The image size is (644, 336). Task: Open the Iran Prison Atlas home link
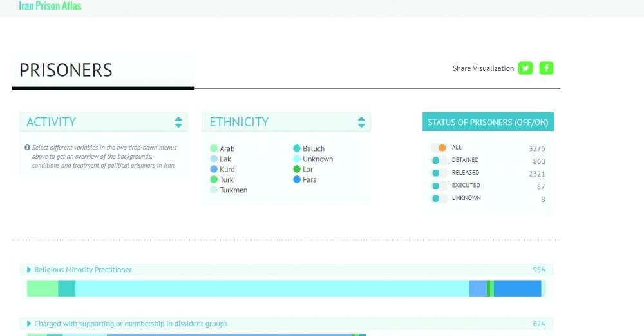coord(50,6)
